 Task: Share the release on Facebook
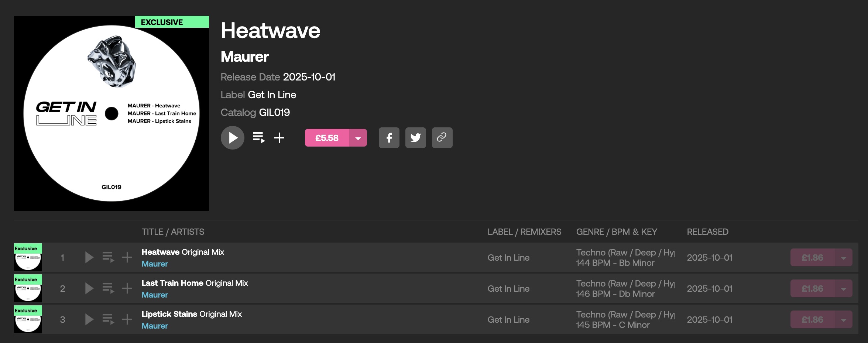389,138
